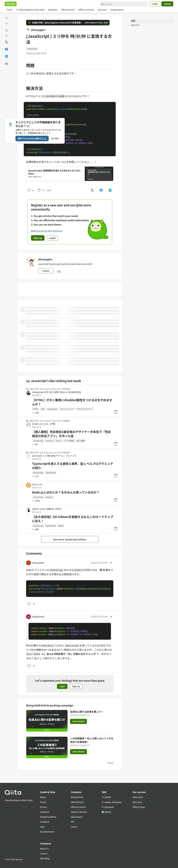
Task: Open the 生成AIに関する記事を書こう campaign thumbnail
Action: pyautogui.click(x=47, y=721)
